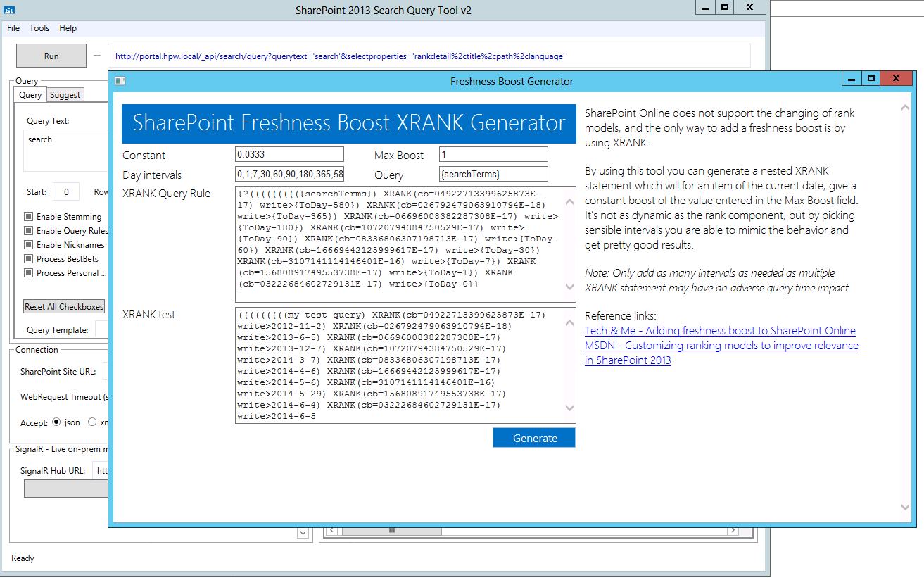Open the Help menu

[68, 28]
